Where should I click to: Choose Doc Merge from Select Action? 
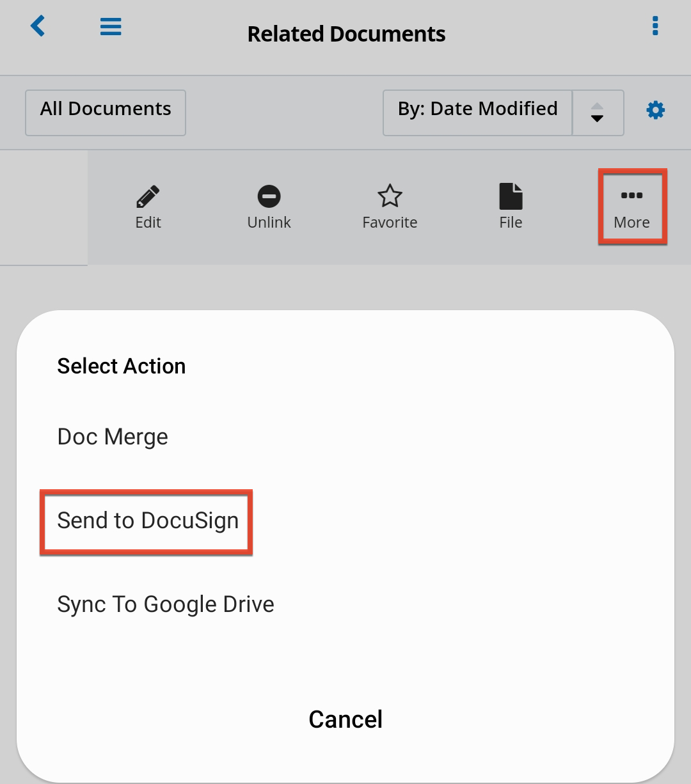pyautogui.click(x=113, y=437)
